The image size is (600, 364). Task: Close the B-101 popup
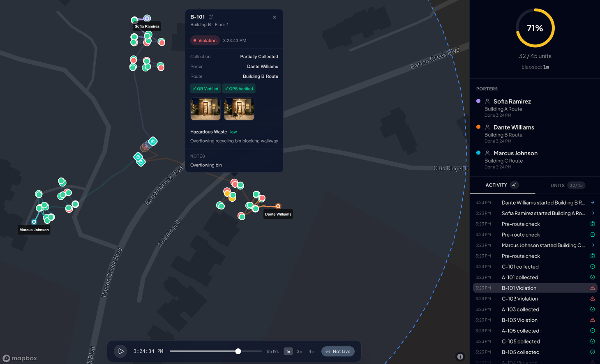(274, 17)
